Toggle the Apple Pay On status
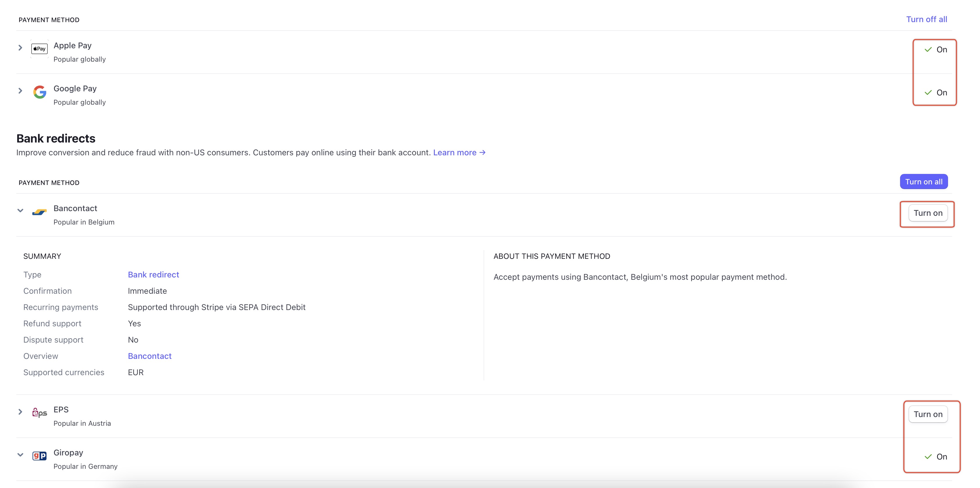 (936, 49)
